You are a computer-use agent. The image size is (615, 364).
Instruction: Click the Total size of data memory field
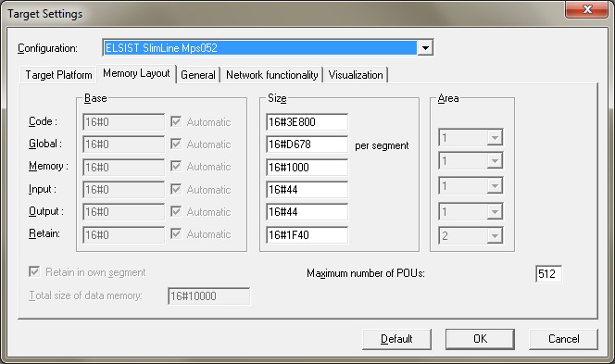pos(208,295)
